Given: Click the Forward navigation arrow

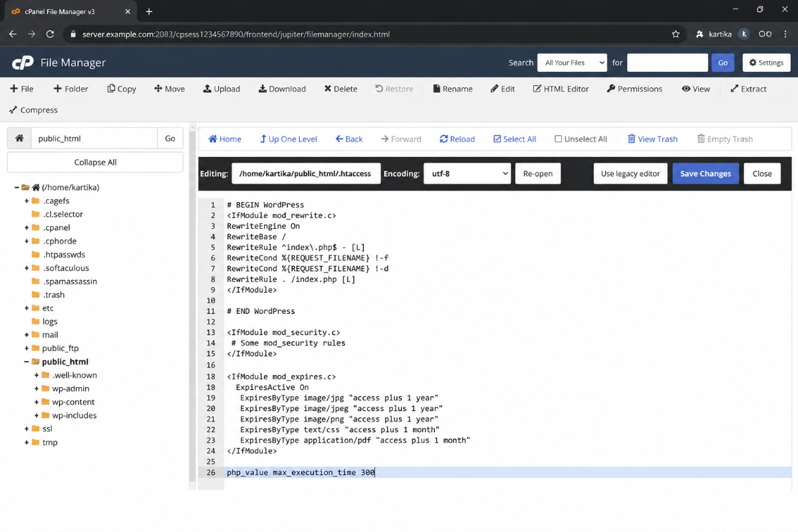Looking at the screenshot, I should 401,139.
